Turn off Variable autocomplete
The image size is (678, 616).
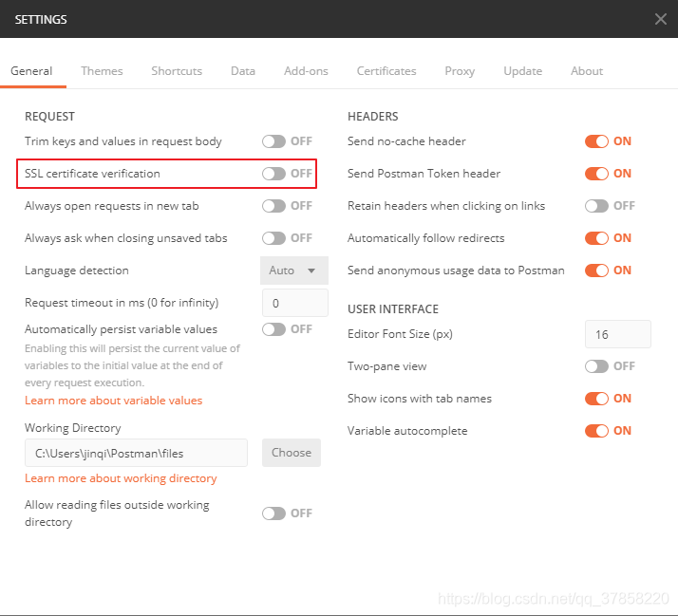pos(596,431)
